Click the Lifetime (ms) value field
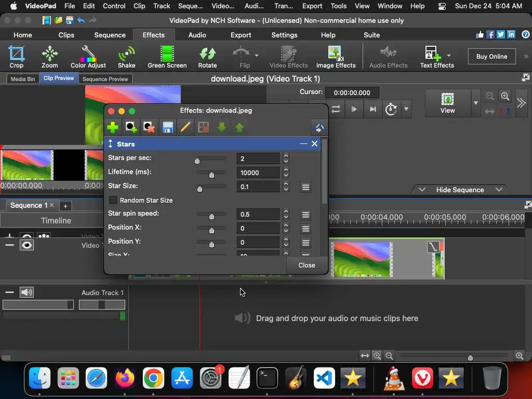532x399 pixels. 258,172
